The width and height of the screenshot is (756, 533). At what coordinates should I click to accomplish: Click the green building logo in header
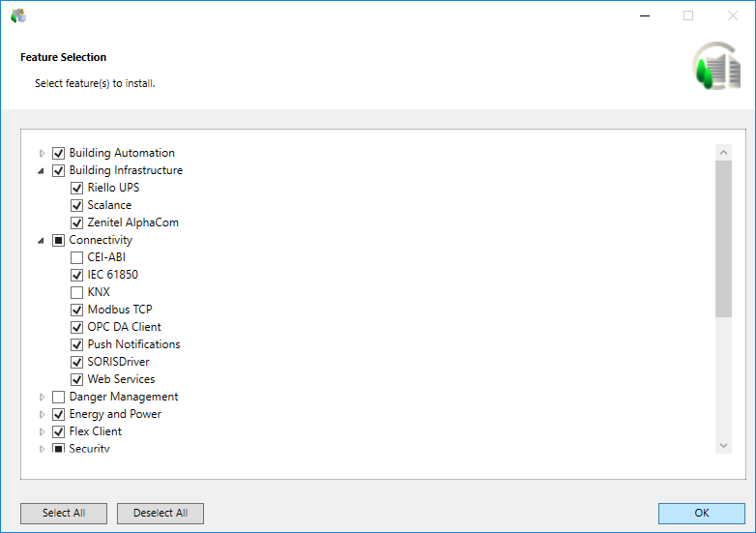pyautogui.click(x=715, y=68)
